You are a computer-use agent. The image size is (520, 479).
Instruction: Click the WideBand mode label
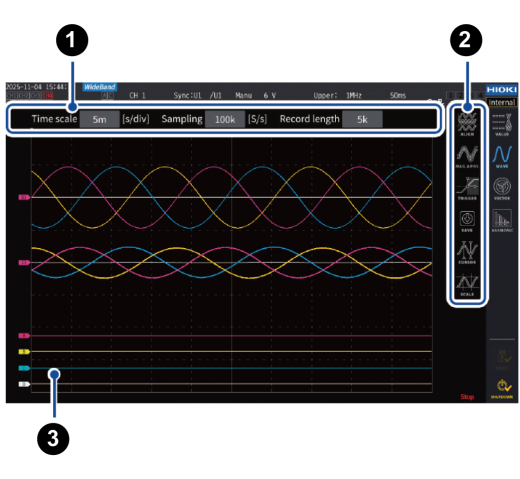click(100, 87)
